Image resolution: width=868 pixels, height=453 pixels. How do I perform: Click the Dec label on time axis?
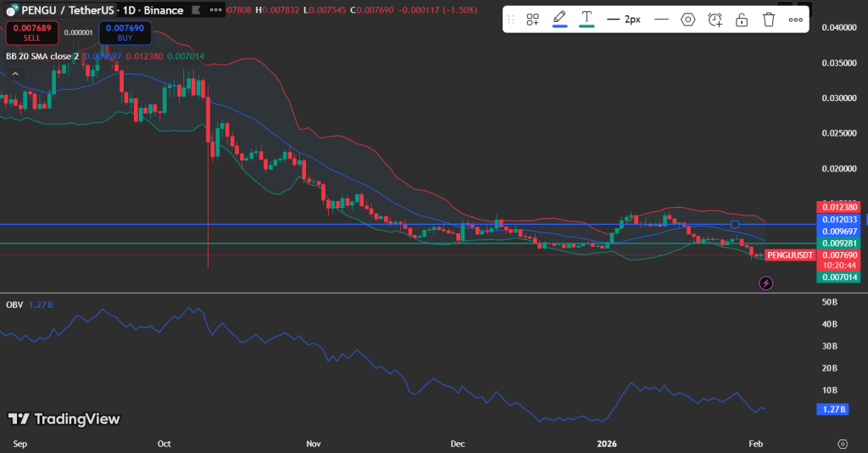(x=458, y=444)
